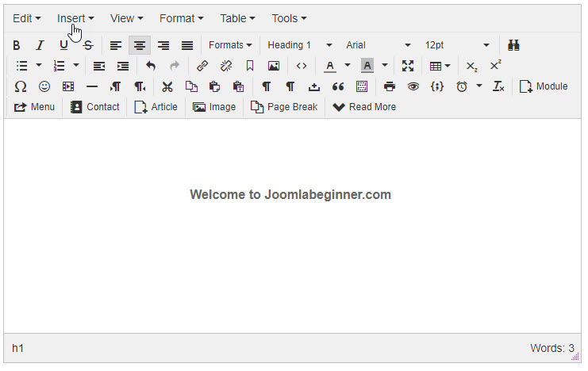Open the background color picker arrow
The width and height of the screenshot is (588, 371).
385,66
